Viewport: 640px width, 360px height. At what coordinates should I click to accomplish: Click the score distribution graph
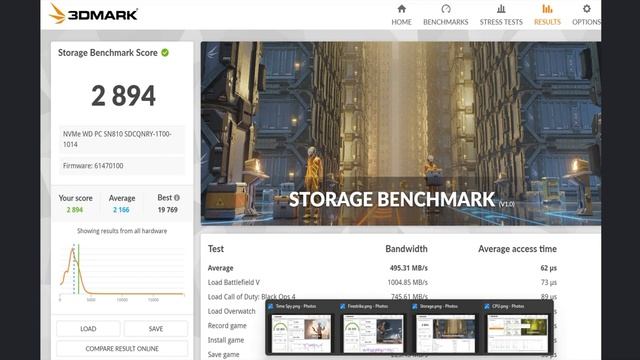click(x=122, y=271)
